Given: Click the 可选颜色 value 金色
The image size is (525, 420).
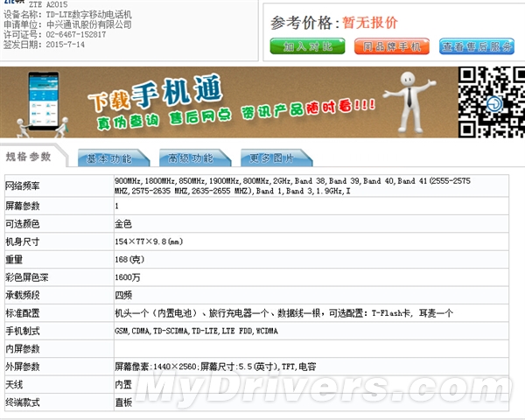Looking at the screenshot, I should 123,224.
